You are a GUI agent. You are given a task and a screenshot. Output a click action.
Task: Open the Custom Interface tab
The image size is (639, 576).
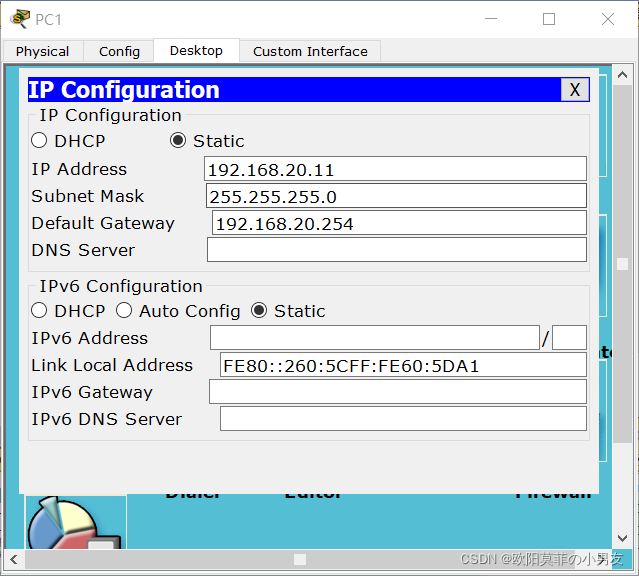(x=310, y=51)
